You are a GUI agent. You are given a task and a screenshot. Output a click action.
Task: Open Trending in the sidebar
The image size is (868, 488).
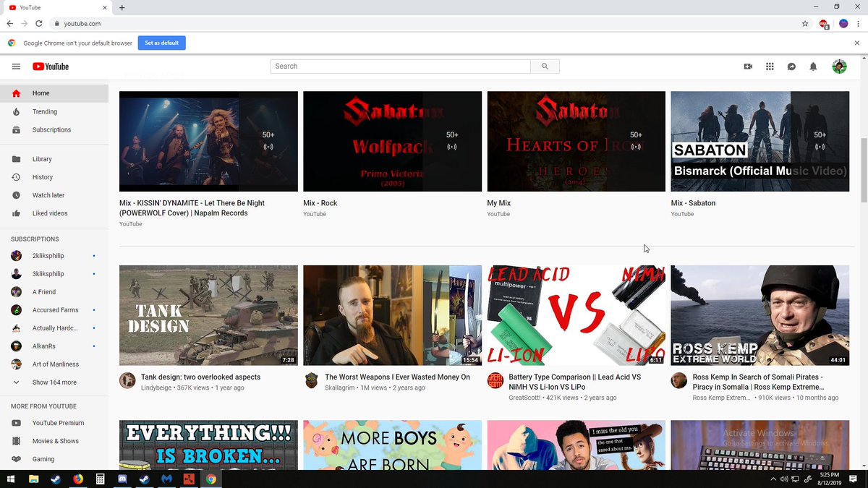pos(54,111)
